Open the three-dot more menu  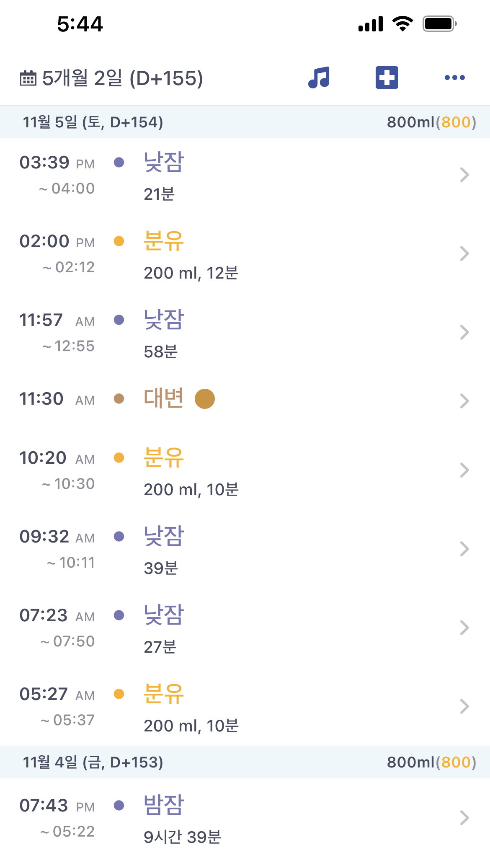[x=454, y=77]
